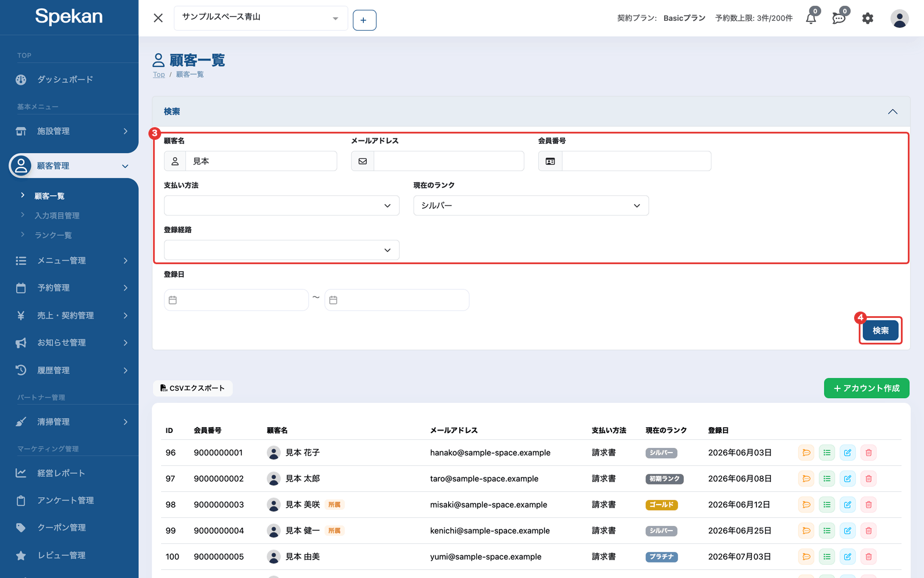
Task: Click the 会員番号 search input field
Action: click(636, 161)
